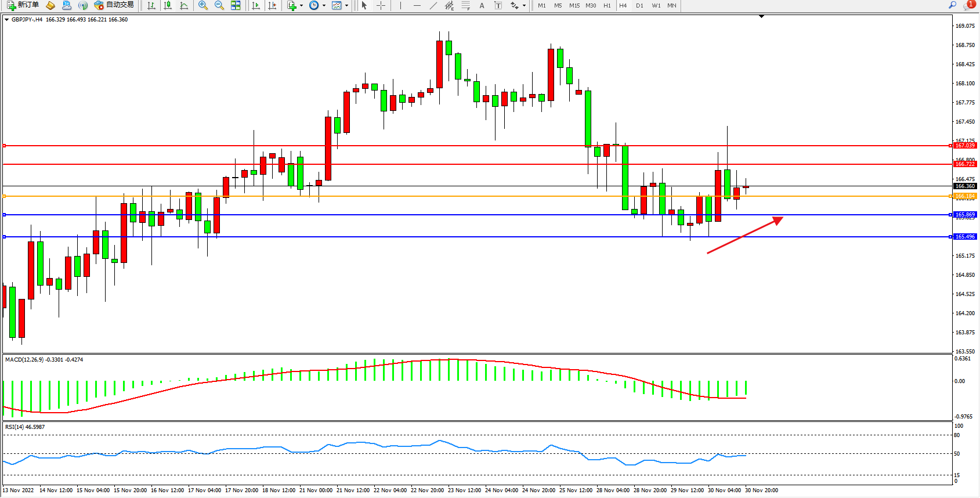Toggle AutoTrading (自动交易) button
The image size is (980, 498).
click(x=114, y=5)
